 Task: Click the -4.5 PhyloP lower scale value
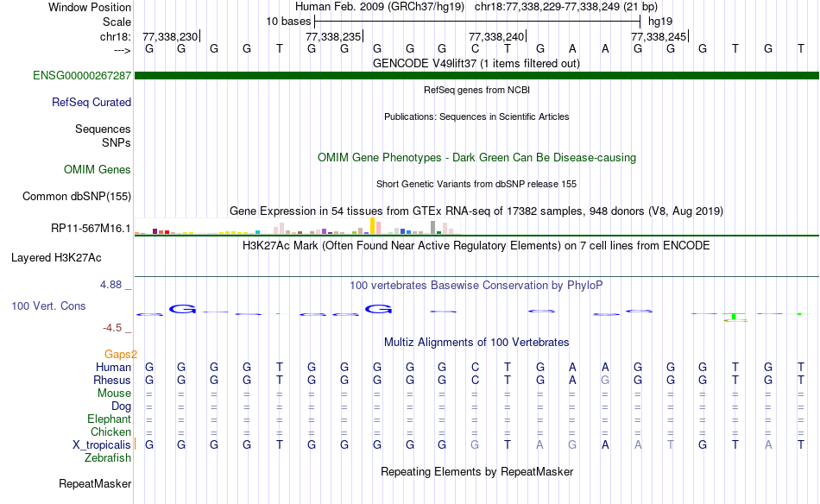pos(112,328)
